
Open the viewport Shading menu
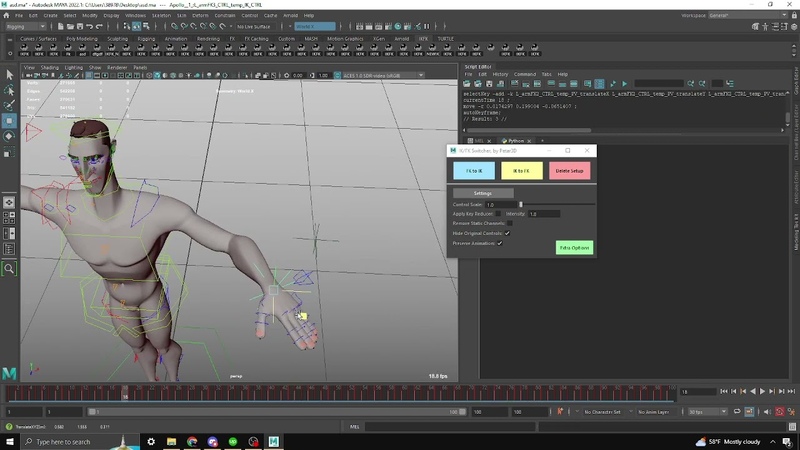coord(49,67)
